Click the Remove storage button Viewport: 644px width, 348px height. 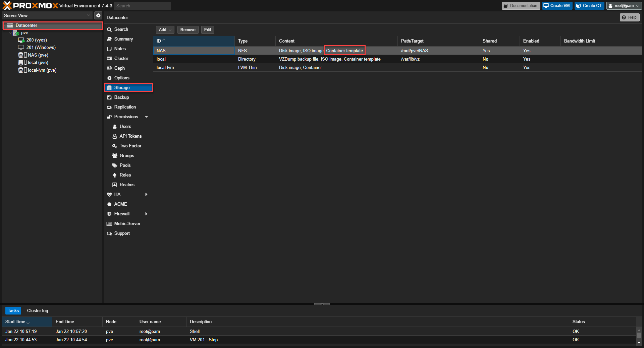click(188, 30)
